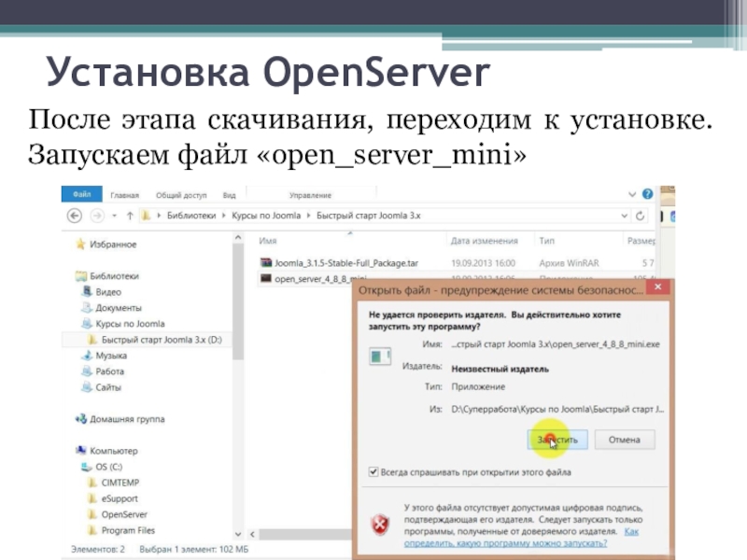This screenshot has height=560, width=747.
Task: Click Отмена in security warning dialog
Action: (625, 440)
